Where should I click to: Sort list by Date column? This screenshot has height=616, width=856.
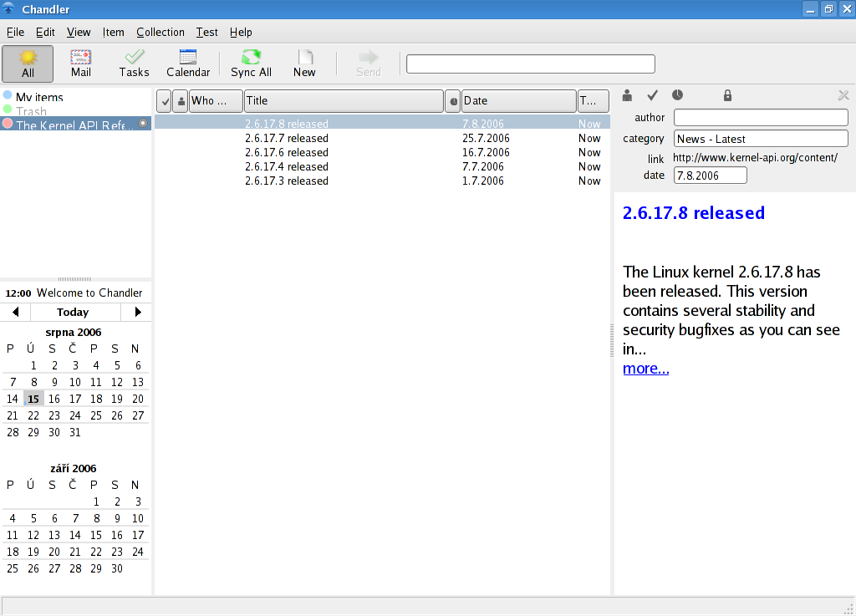pyautogui.click(x=518, y=101)
